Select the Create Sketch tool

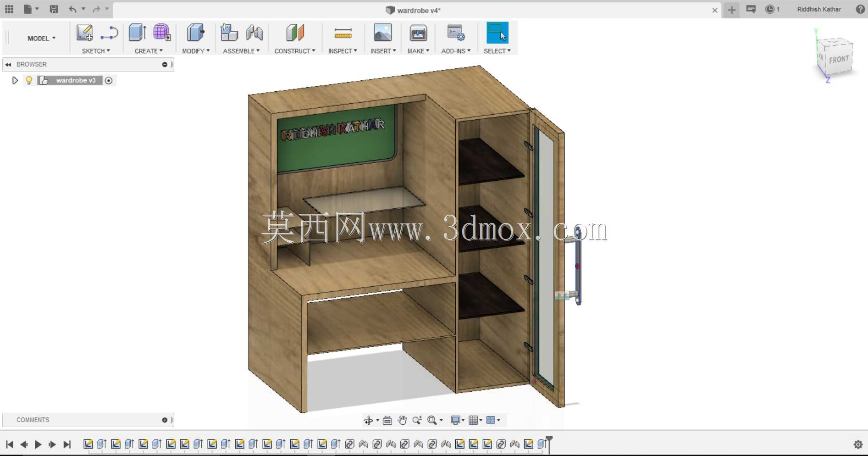tap(84, 33)
